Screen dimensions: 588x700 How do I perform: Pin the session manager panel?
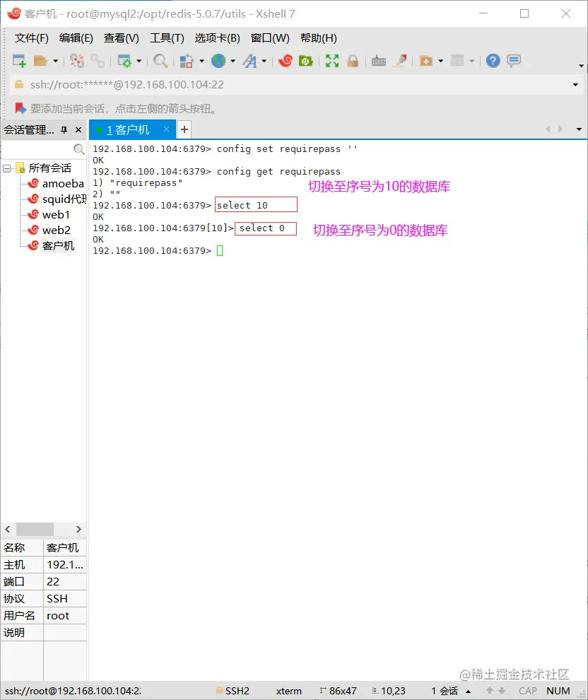pos(64,130)
